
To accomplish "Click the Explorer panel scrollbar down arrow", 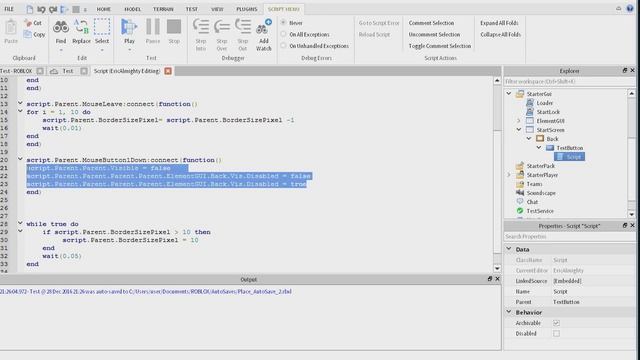I will [x=631, y=214].
